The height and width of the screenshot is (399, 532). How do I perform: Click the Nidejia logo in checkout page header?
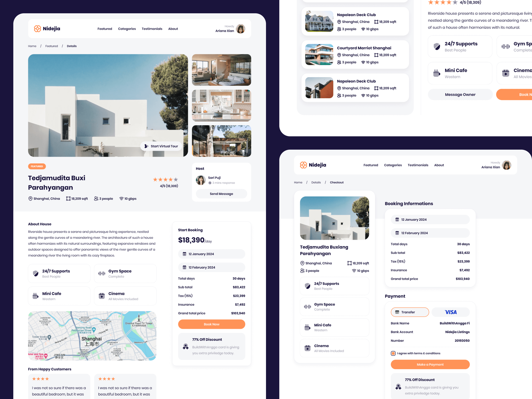tap(313, 165)
